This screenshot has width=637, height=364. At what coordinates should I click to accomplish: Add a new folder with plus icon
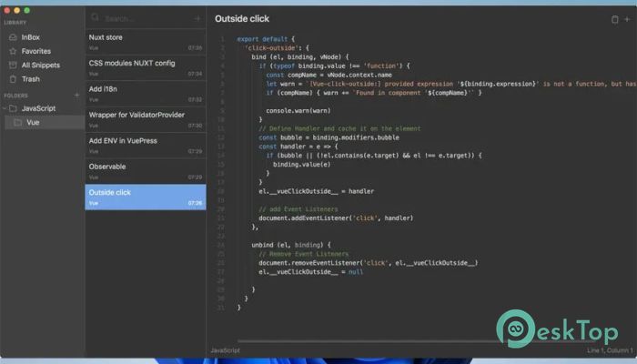click(x=76, y=95)
